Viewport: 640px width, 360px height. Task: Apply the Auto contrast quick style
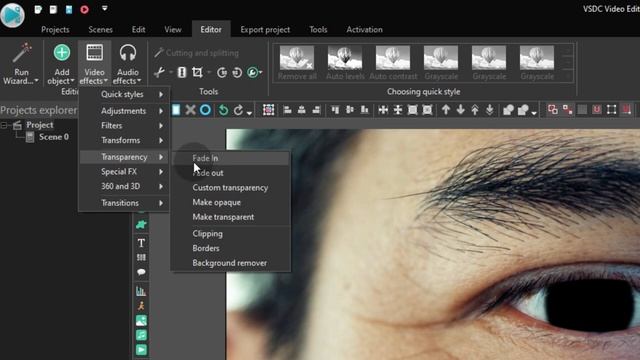coord(393,62)
